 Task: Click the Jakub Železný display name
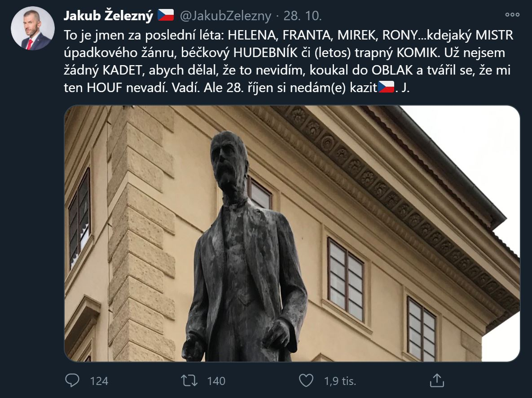click(109, 16)
